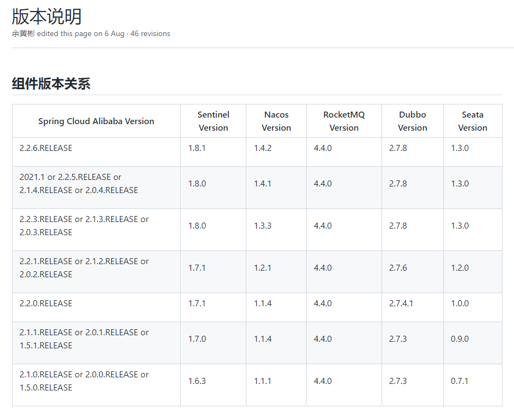Screen dimensions: 514x420
Task: Select the '2021.1 or 2.2.5.RELEASE' cell
Action: point(96,188)
